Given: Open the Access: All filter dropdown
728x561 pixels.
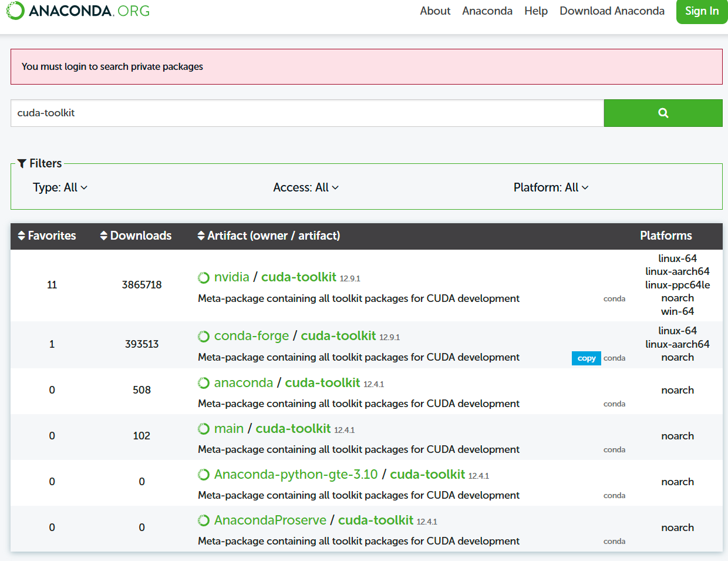Looking at the screenshot, I should pos(306,187).
